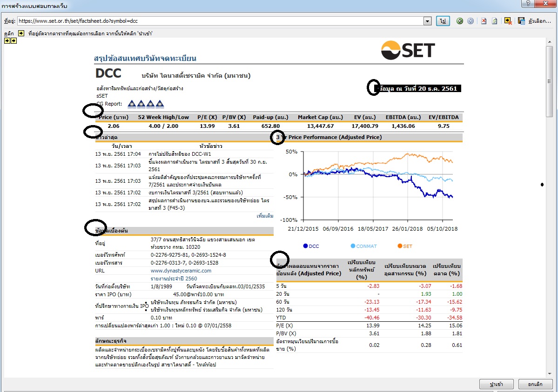Click the news headline สรุปผลการดำเนินงานของบจ. (F45-3)

209,204
